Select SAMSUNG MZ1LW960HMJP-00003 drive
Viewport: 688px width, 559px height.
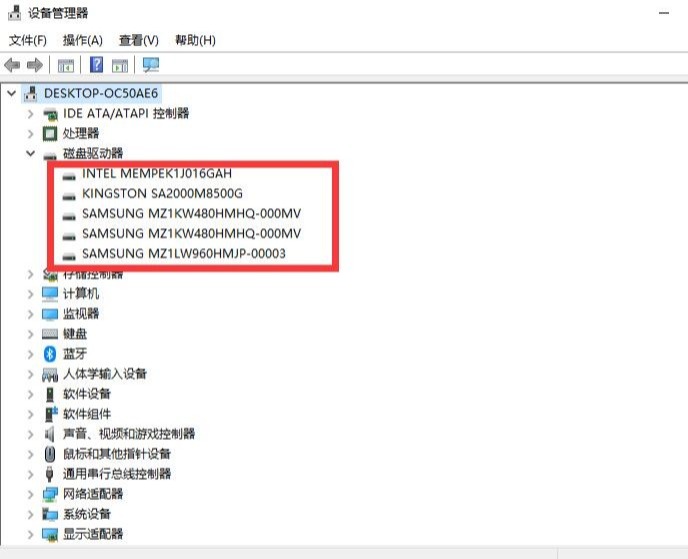coord(184,254)
